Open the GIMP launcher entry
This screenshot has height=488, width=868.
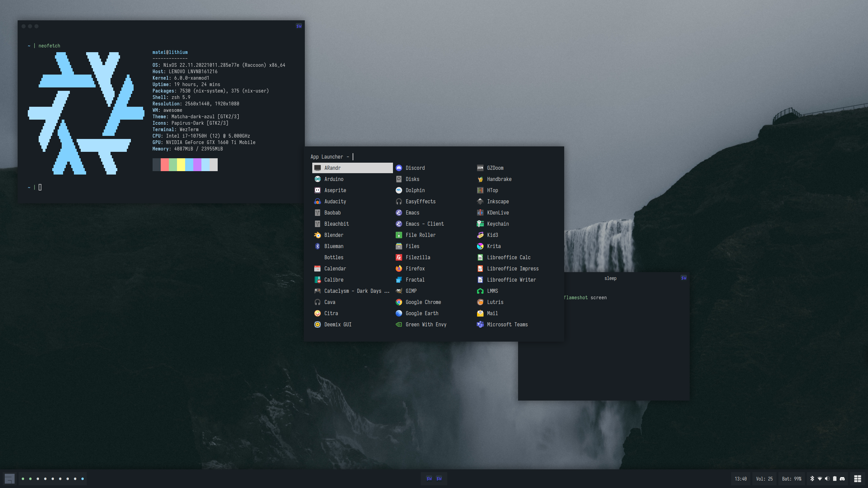[411, 291]
